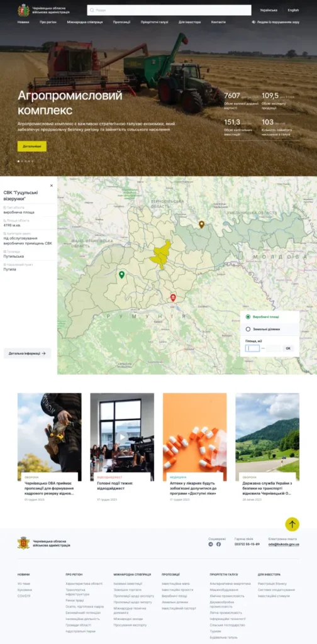Click the minimum area input field

(x=253, y=348)
